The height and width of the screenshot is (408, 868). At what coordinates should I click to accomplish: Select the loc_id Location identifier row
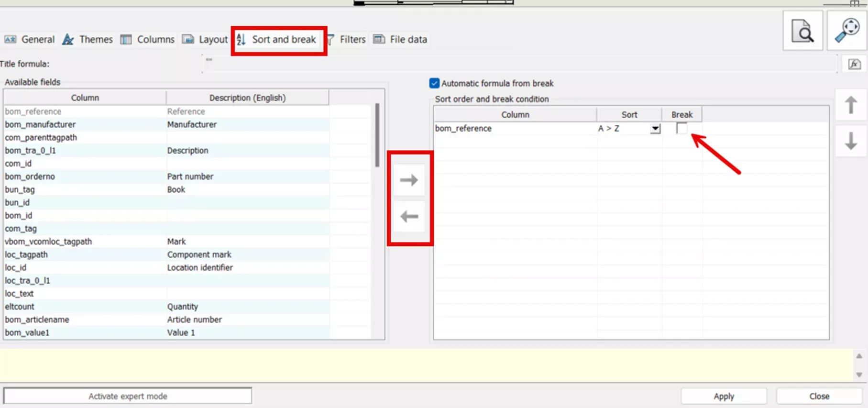pos(166,267)
